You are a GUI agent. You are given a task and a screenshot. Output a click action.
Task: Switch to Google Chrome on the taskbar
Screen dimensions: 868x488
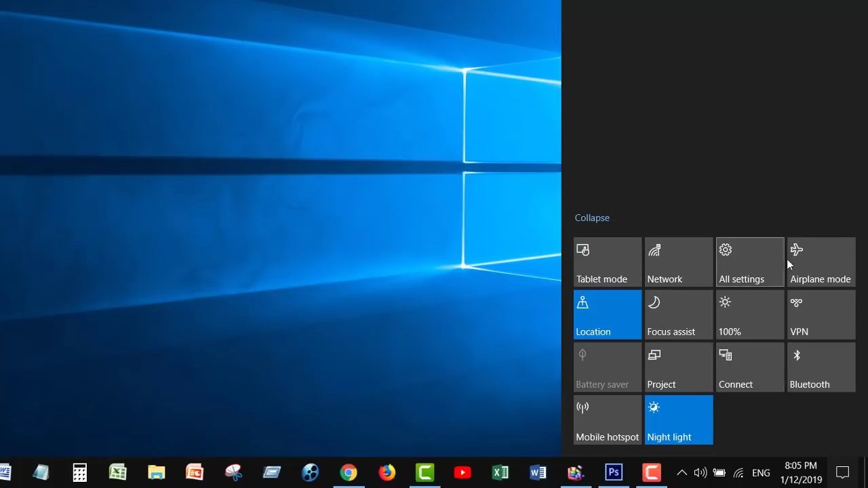(349, 472)
